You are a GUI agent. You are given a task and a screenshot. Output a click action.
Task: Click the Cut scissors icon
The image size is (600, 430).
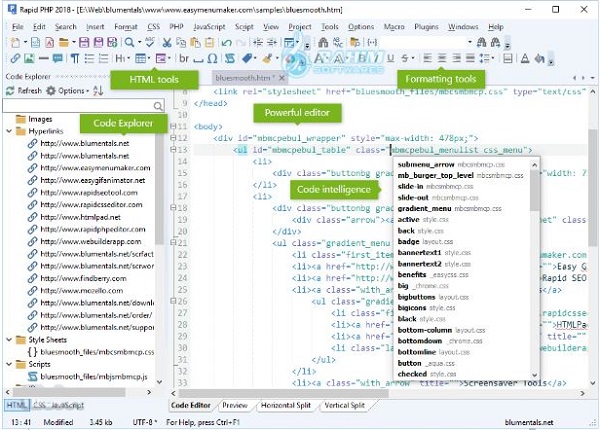point(167,42)
